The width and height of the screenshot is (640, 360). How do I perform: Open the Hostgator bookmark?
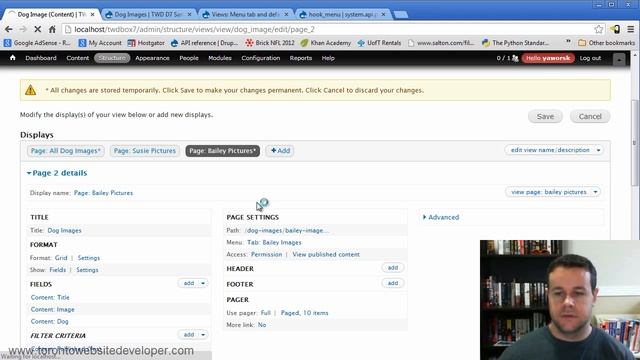(x=146, y=43)
